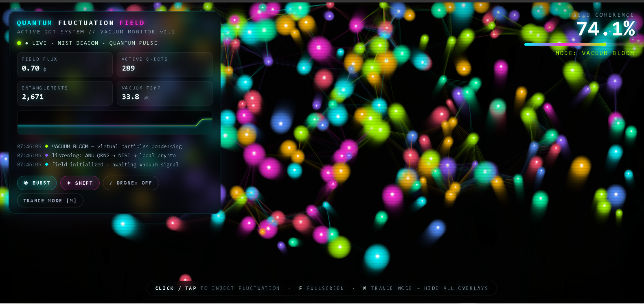Viewport: 644px width, 304px height.
Task: Click the "M TRANCE MODE — HIDE ALL OVERLAYS" hint
Action: [425, 288]
